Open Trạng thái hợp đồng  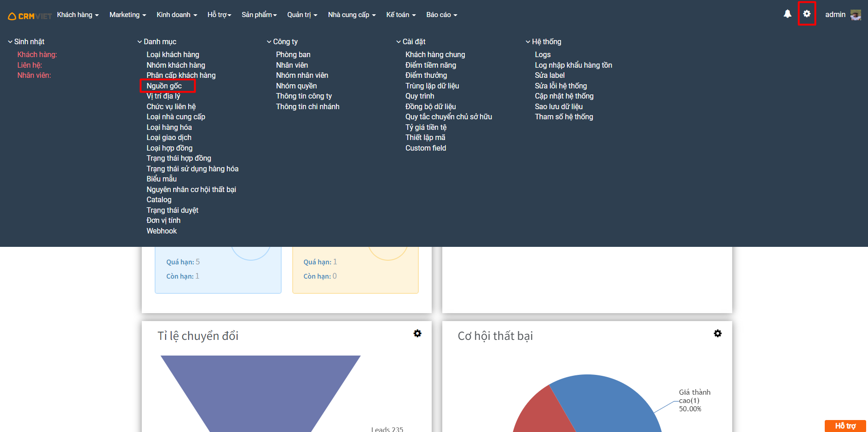(179, 158)
